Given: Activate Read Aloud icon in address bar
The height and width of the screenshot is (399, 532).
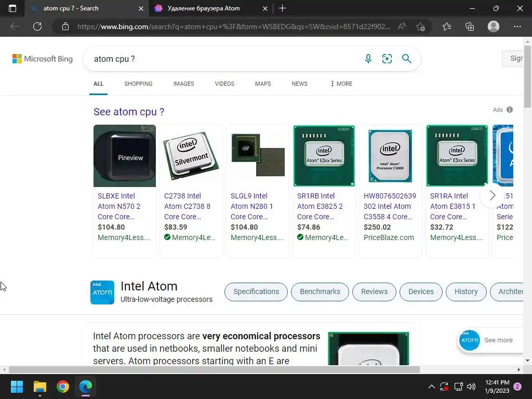Looking at the screenshot, I should (402, 26).
